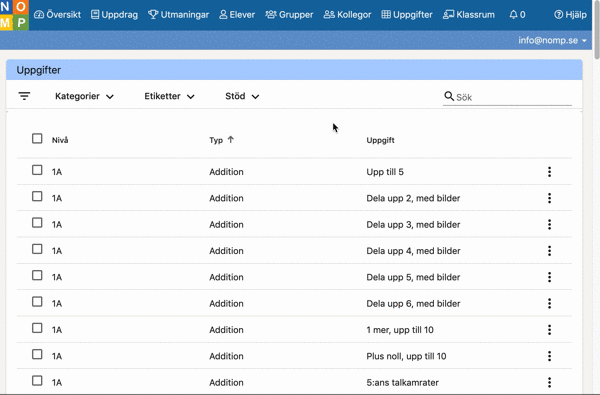Open the filter list icon

coord(24,96)
